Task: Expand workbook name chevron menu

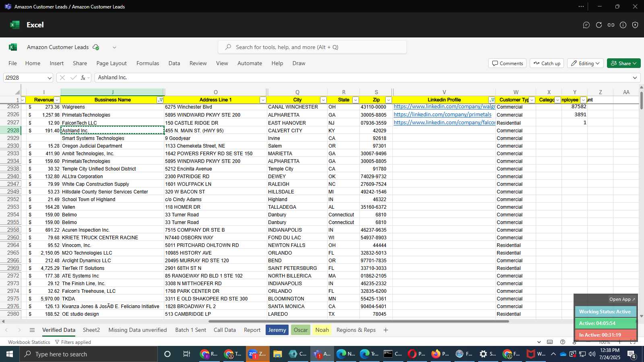Action: pos(114,47)
